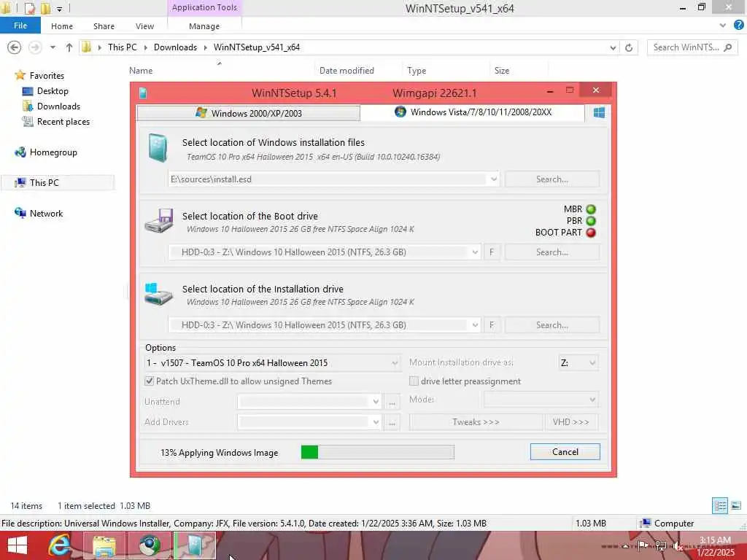The height and width of the screenshot is (560, 747).
Task: Open the Boot drive selection dropdown
Action: click(475, 252)
